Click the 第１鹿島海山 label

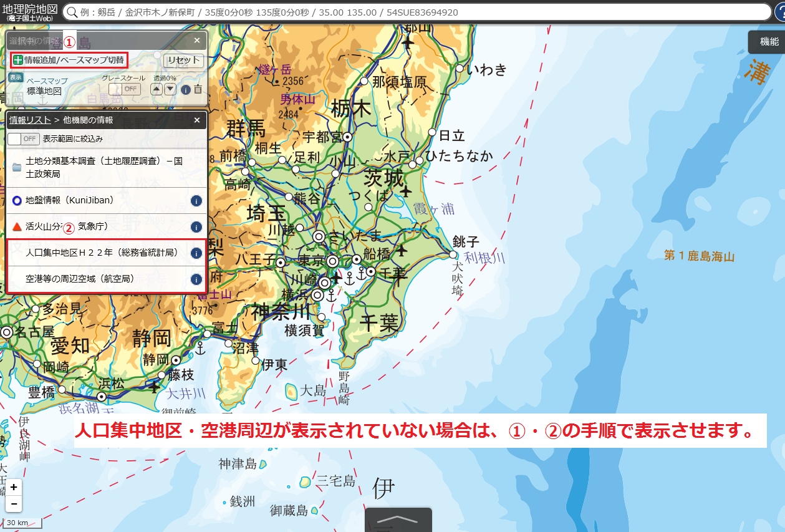pos(699,256)
